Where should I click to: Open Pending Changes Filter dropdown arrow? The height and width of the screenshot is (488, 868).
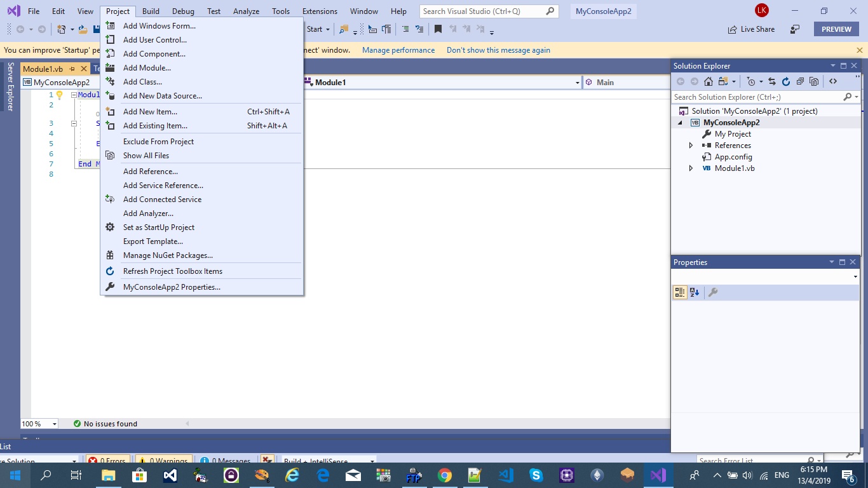click(761, 81)
